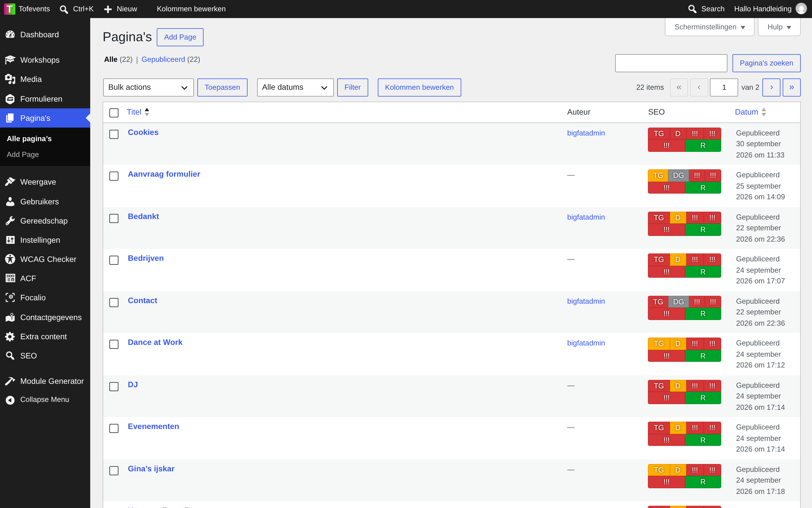Click the Toepassen button
The image size is (812, 508).
[222, 87]
